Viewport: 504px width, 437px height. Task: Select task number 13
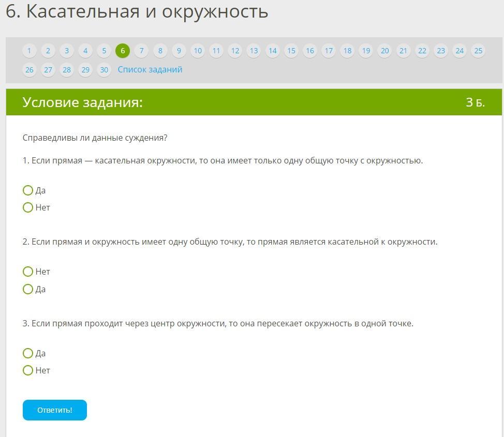click(254, 51)
